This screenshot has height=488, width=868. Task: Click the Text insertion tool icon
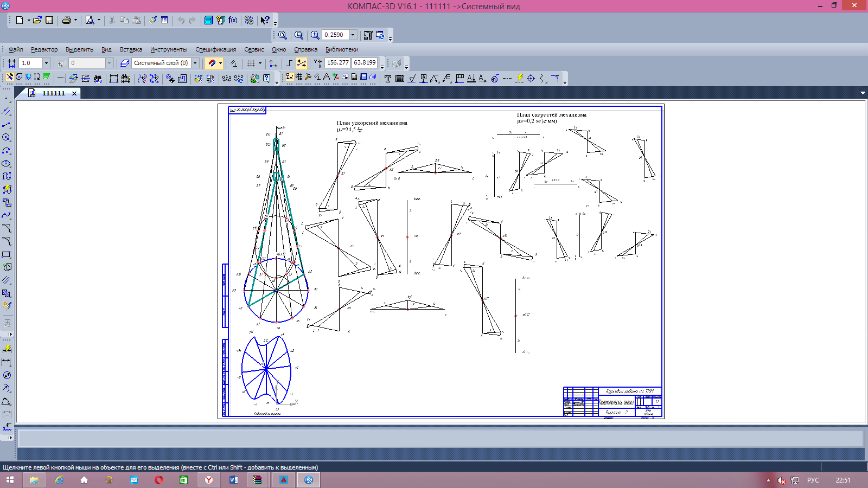[387, 79]
